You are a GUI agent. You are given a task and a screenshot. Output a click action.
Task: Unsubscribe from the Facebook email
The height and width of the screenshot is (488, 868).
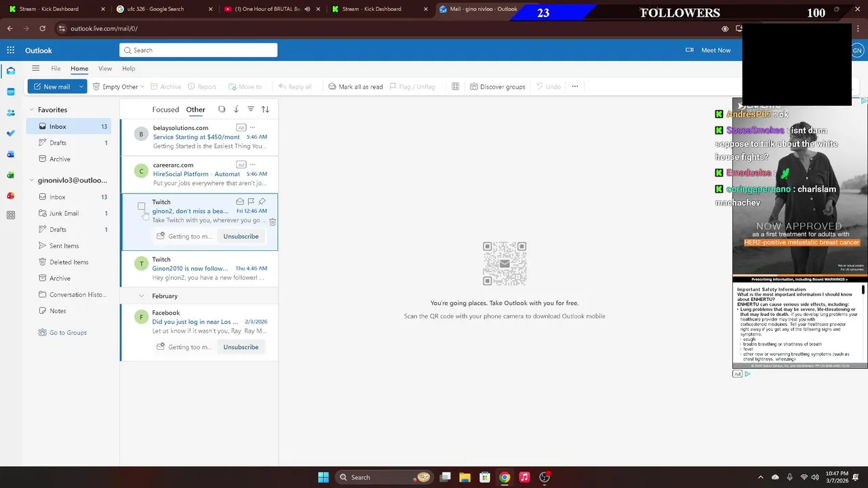click(241, 347)
